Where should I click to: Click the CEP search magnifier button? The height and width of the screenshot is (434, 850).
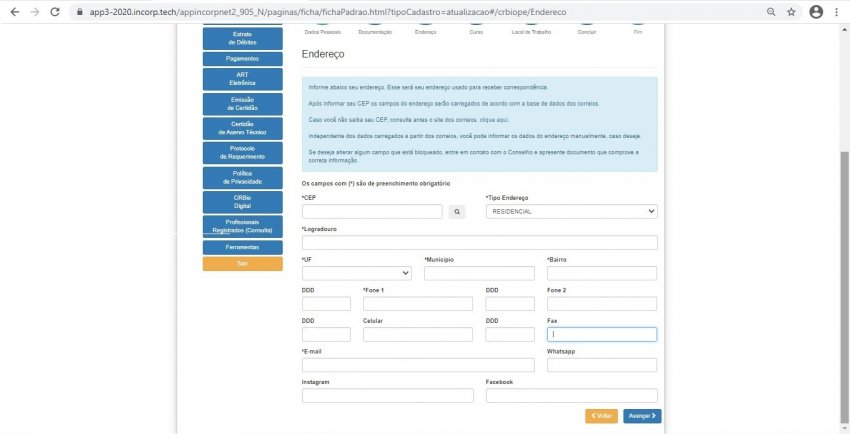tap(457, 212)
